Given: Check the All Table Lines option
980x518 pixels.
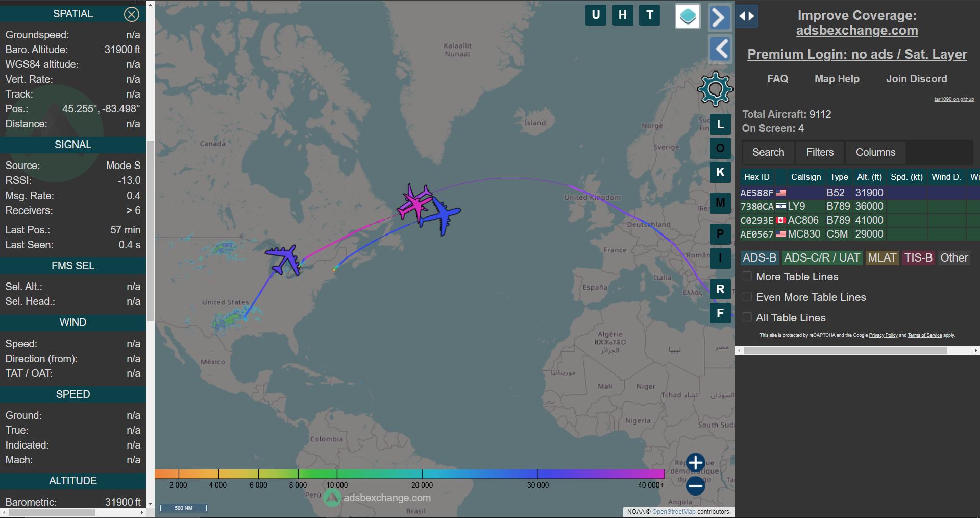Looking at the screenshot, I should (x=747, y=317).
